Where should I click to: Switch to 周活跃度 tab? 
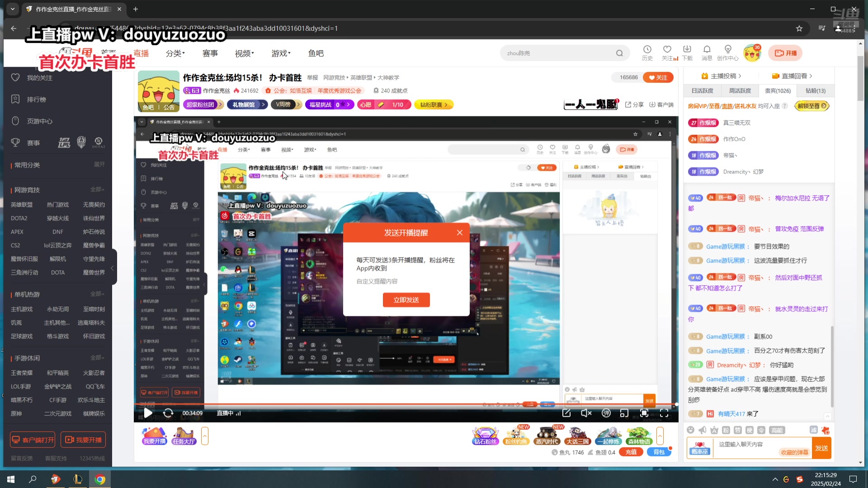pos(740,91)
